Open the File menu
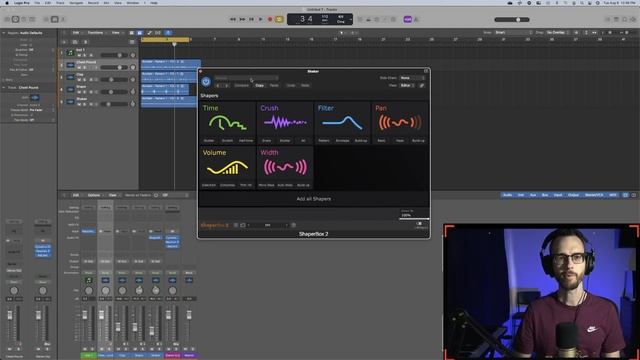The width and height of the screenshot is (640, 360). point(37,3)
